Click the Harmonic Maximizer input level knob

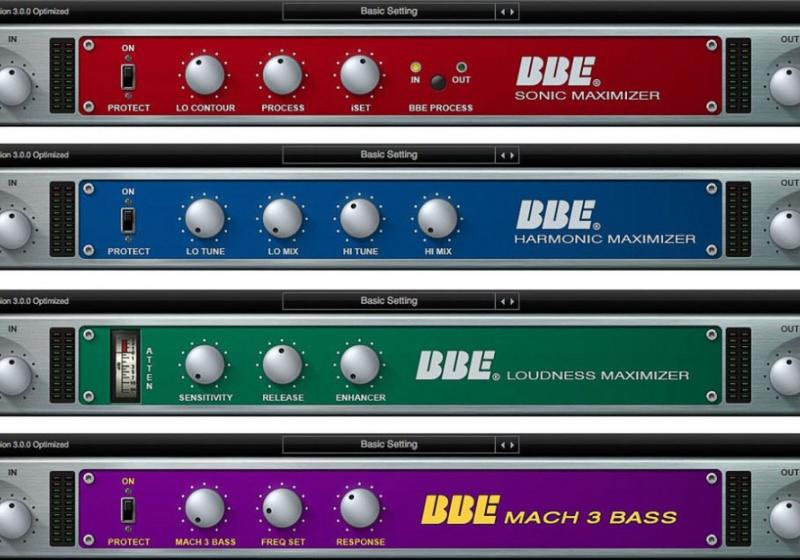13,230
